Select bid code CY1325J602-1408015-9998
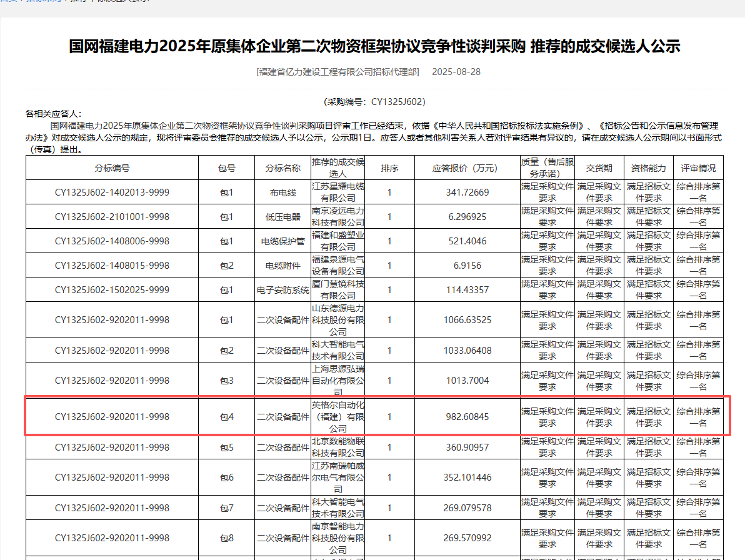The image size is (745, 560). point(112,266)
